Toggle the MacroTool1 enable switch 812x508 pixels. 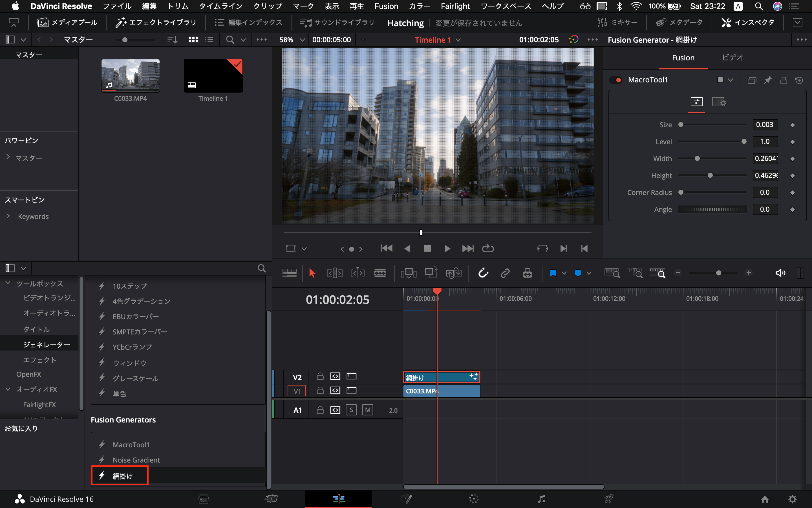coord(616,80)
